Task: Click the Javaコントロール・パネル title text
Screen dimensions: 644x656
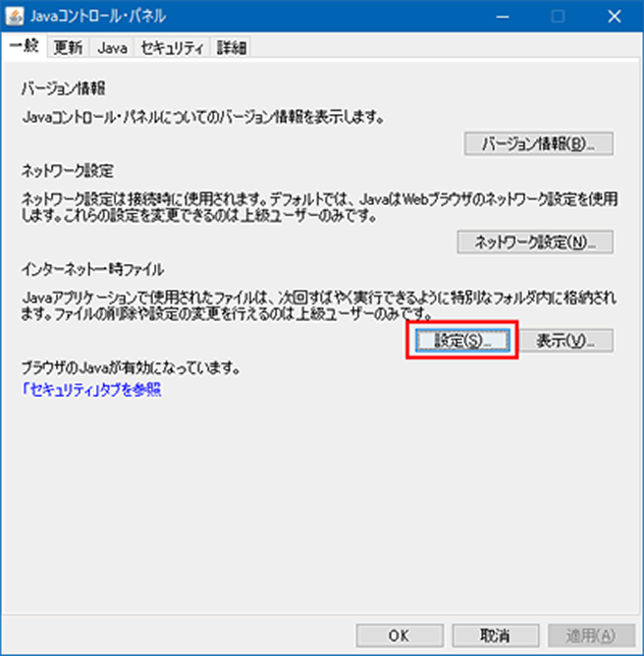Action: point(98,17)
